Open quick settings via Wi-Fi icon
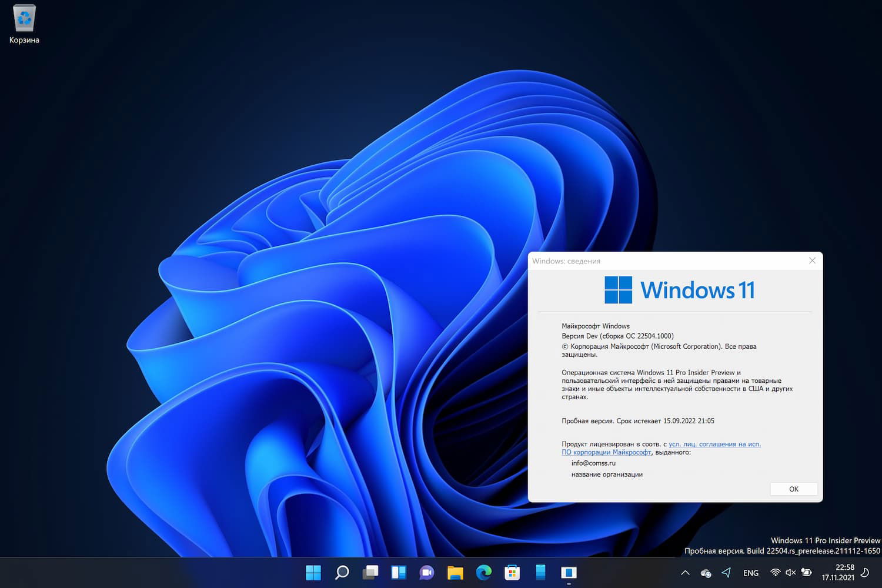This screenshot has height=588, width=882. (x=775, y=572)
